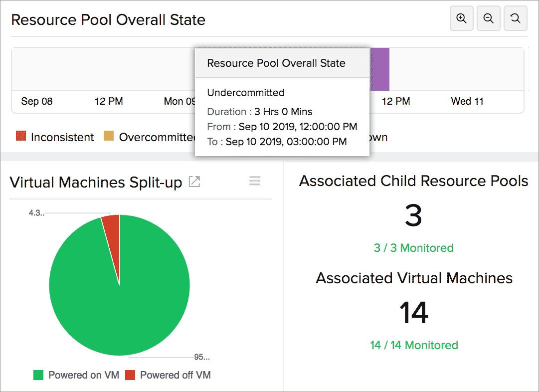
Task: Select the zoom-out magnifier icon
Action: pos(488,18)
